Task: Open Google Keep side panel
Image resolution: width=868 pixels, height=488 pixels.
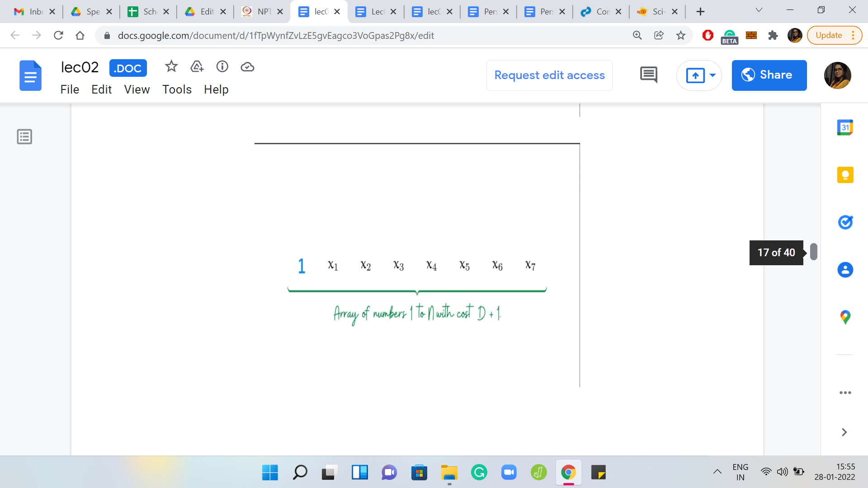Action: tap(845, 175)
